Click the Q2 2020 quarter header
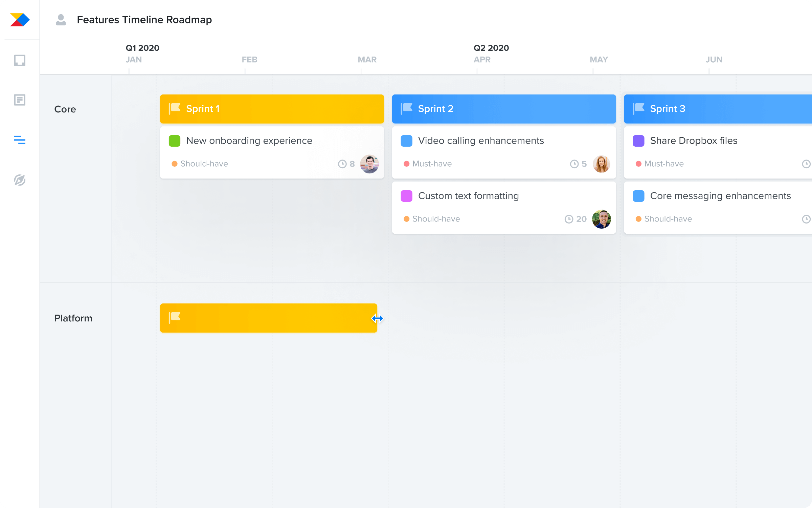812x508 pixels. tap(491, 48)
